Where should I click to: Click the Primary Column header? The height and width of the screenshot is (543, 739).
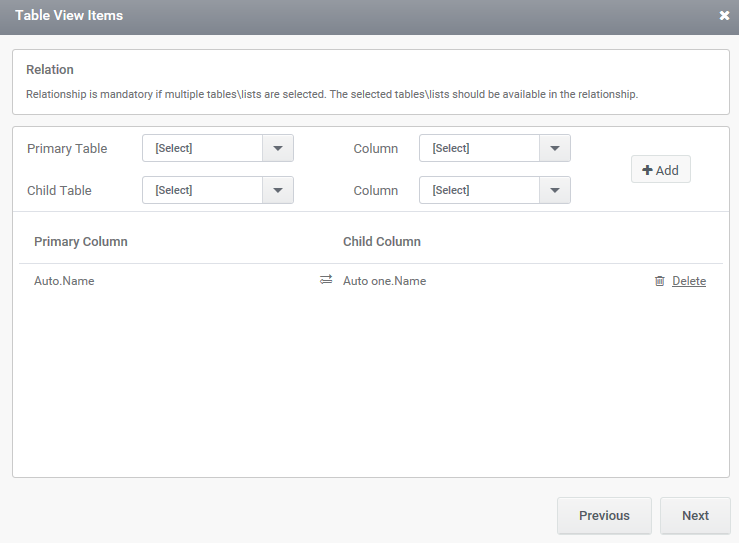[81, 242]
